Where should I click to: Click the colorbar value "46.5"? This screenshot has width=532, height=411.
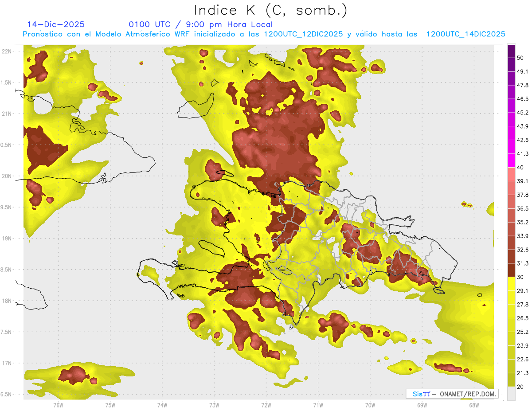tap(523, 99)
